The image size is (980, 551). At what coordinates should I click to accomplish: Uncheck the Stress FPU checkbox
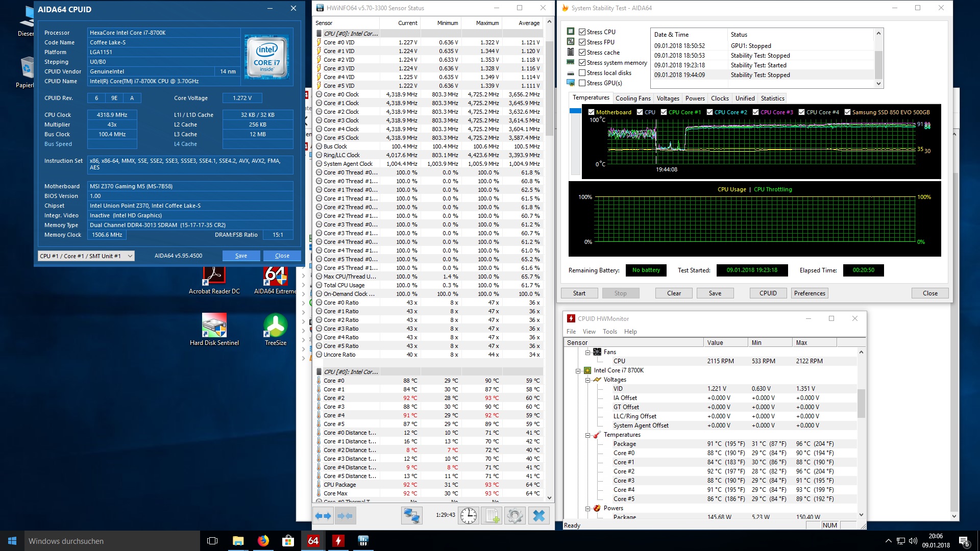[x=582, y=42]
